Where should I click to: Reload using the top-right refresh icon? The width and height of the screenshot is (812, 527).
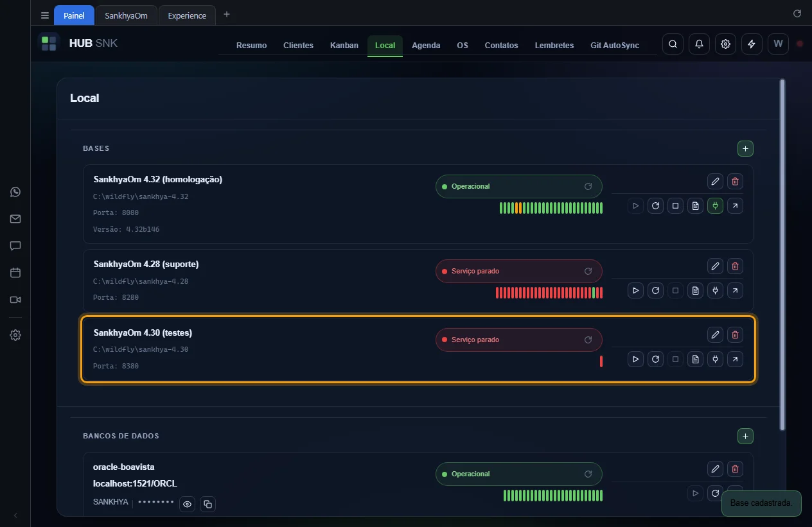[x=797, y=13]
